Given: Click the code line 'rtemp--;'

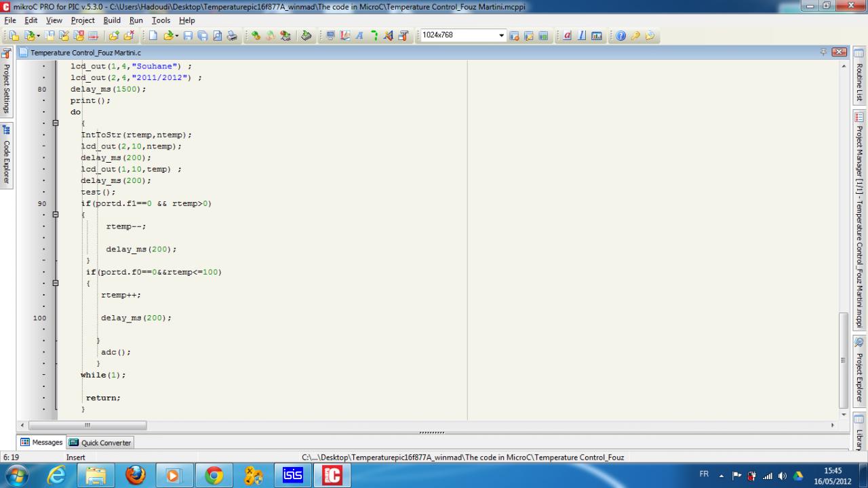Looking at the screenshot, I should tap(126, 226).
